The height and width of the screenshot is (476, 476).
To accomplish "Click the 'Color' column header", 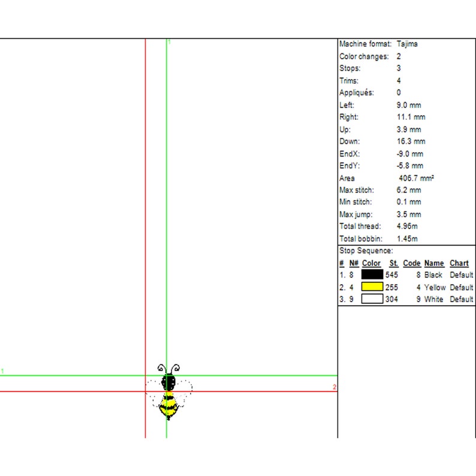I will pos(371,263).
